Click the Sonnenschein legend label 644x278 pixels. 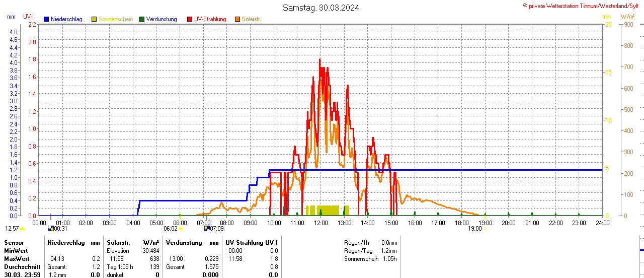coord(116,19)
